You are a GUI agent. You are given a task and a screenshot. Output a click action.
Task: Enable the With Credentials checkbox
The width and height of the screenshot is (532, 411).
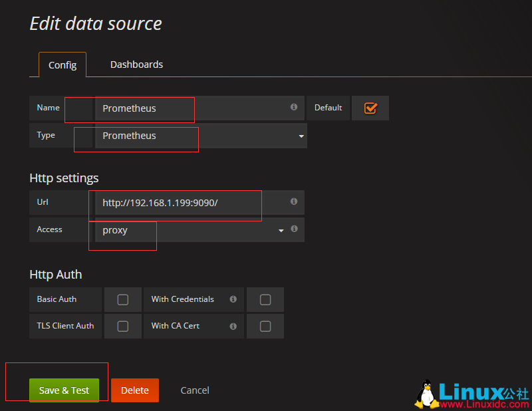tap(265, 299)
